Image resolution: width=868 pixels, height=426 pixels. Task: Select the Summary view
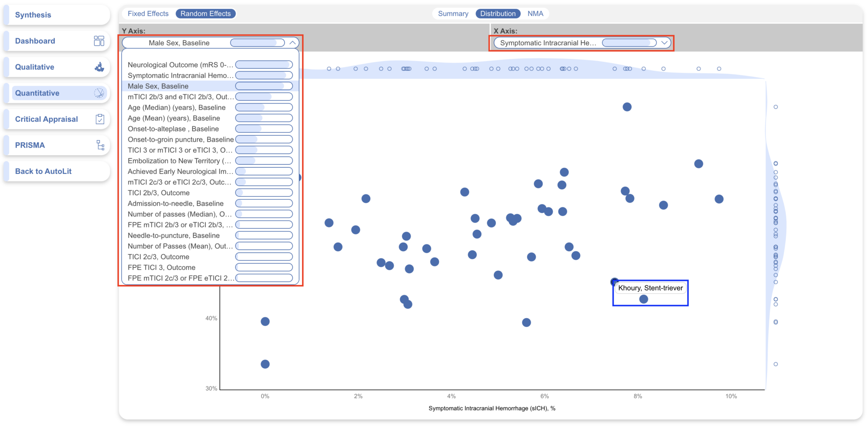(453, 13)
